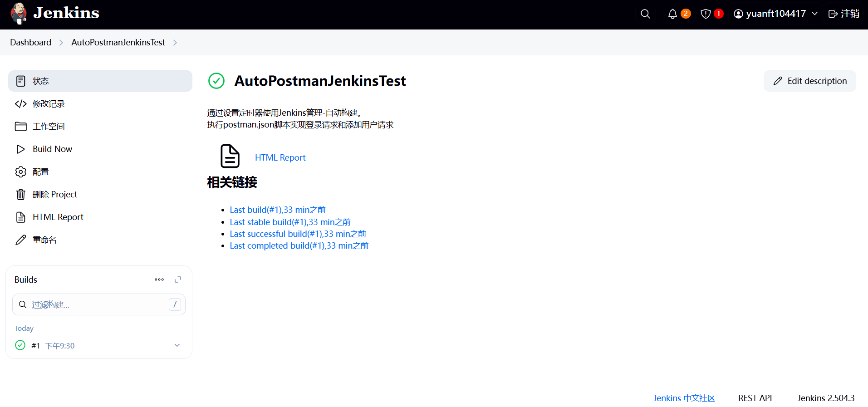This screenshot has height=407, width=868.
Task: Expand build #1 dropdown chevron
Action: coord(177,345)
